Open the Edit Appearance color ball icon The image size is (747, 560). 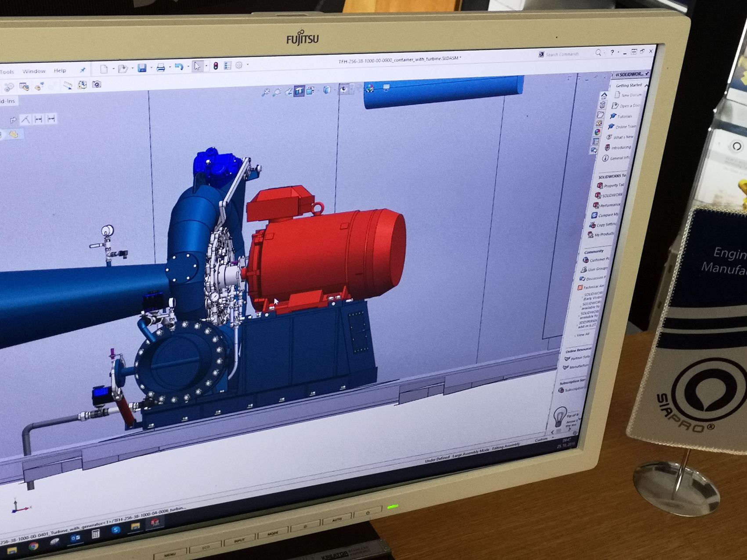pyautogui.click(x=370, y=88)
